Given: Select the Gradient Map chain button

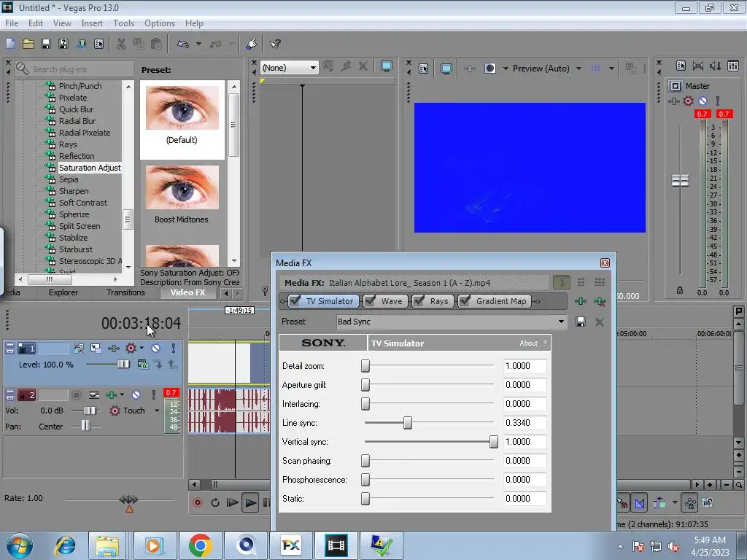Looking at the screenshot, I should 495,301.
